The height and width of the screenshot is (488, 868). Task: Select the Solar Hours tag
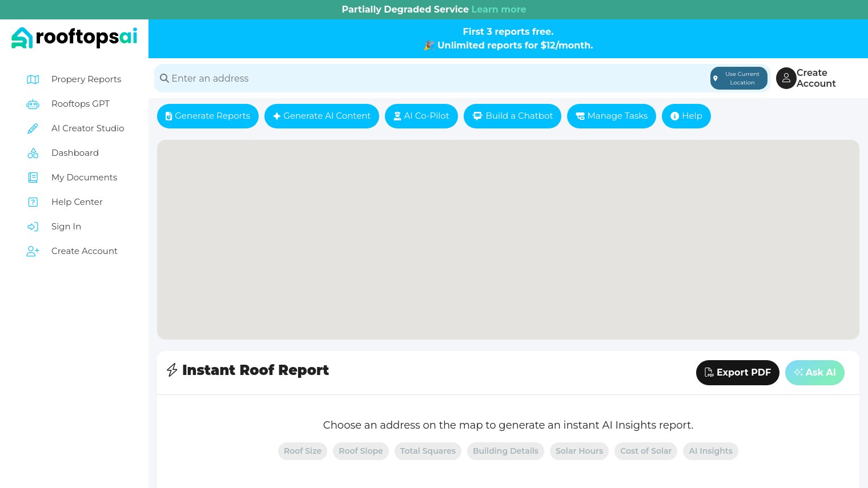(x=579, y=451)
